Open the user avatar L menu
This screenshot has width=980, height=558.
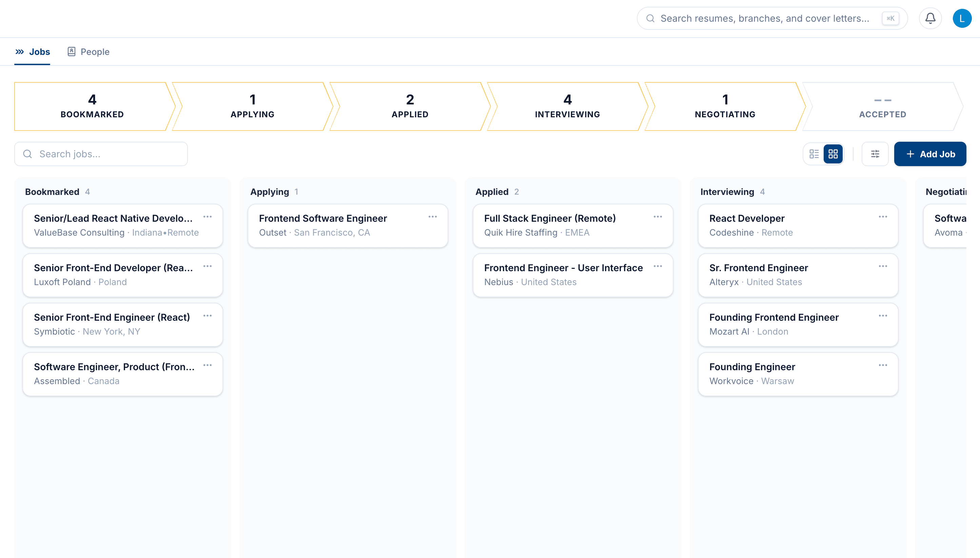pyautogui.click(x=962, y=18)
